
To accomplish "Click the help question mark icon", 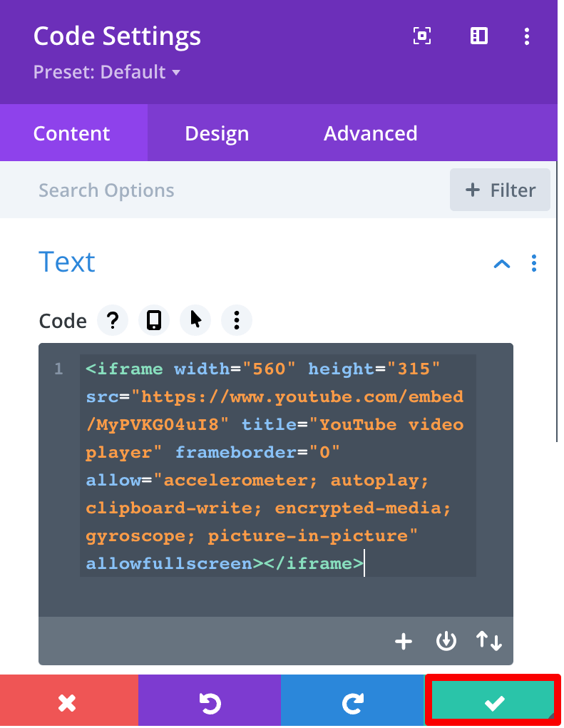I will click(112, 321).
